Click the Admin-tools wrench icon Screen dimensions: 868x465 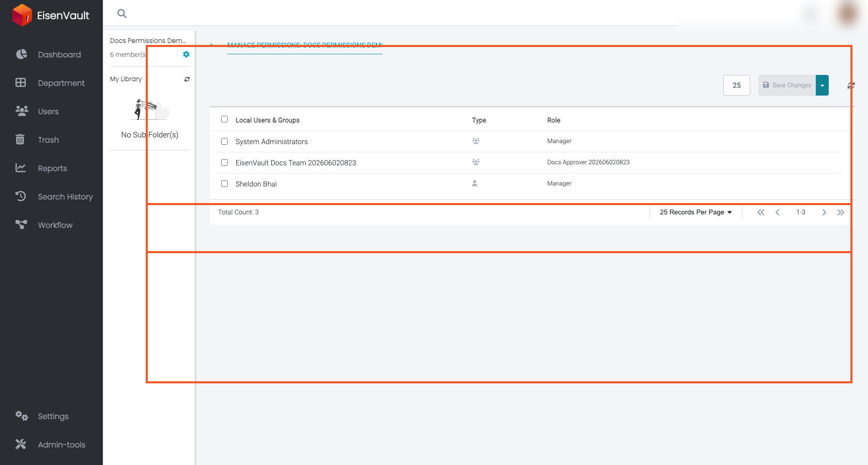tap(21, 444)
